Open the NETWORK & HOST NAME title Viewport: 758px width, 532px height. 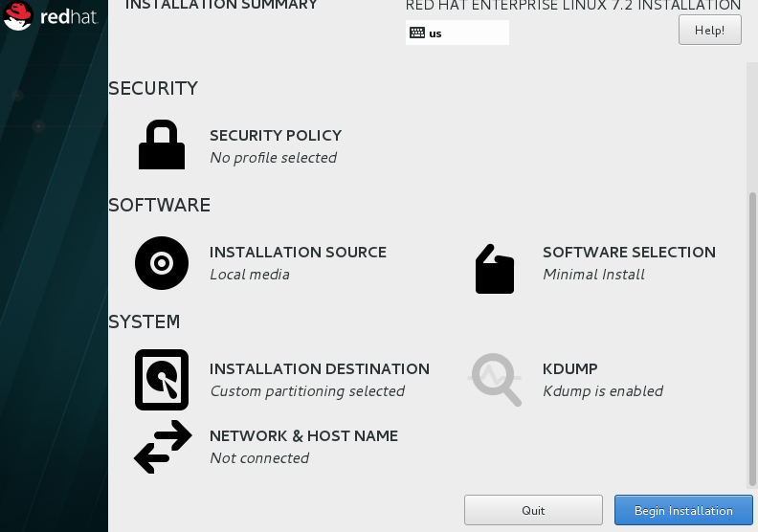click(303, 436)
